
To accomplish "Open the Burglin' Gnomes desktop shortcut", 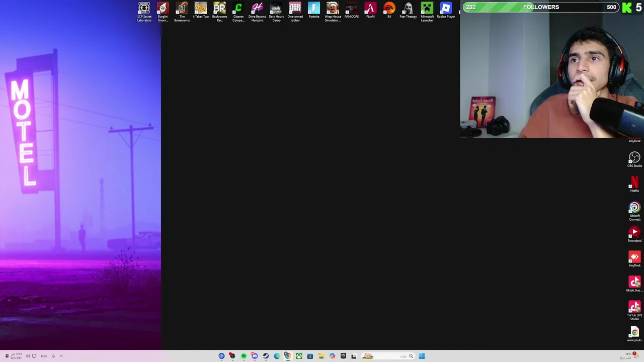I will pyautogui.click(x=163, y=12).
